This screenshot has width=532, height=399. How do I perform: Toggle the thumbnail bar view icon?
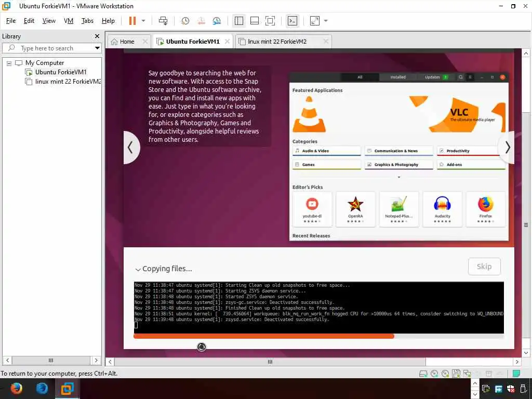tap(255, 21)
